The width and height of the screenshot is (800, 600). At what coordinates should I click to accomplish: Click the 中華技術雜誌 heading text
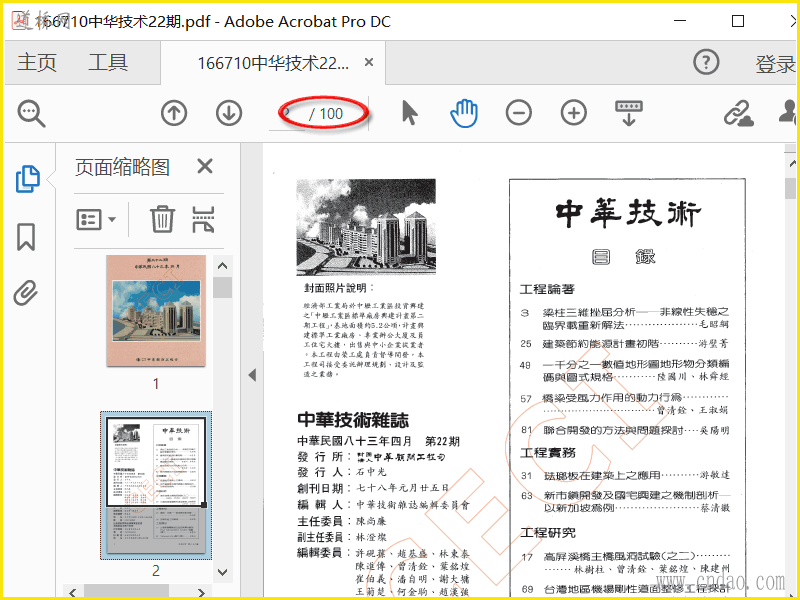[353, 420]
